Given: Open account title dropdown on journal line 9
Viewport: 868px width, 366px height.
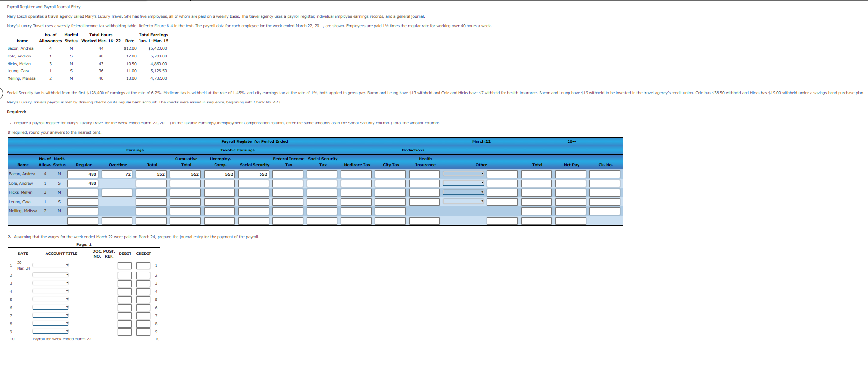Looking at the screenshot, I should point(50,331).
